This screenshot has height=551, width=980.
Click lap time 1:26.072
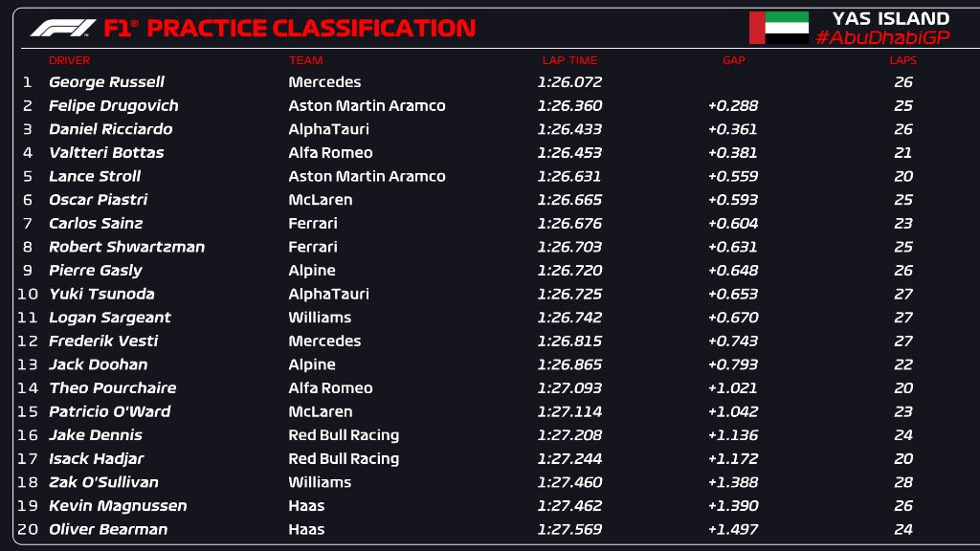click(x=569, y=82)
